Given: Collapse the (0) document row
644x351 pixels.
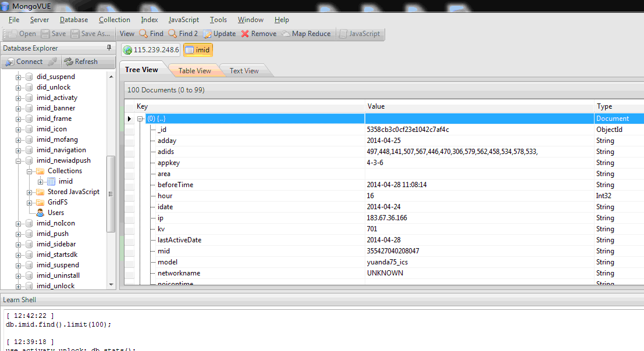Looking at the screenshot, I should pyautogui.click(x=140, y=119).
